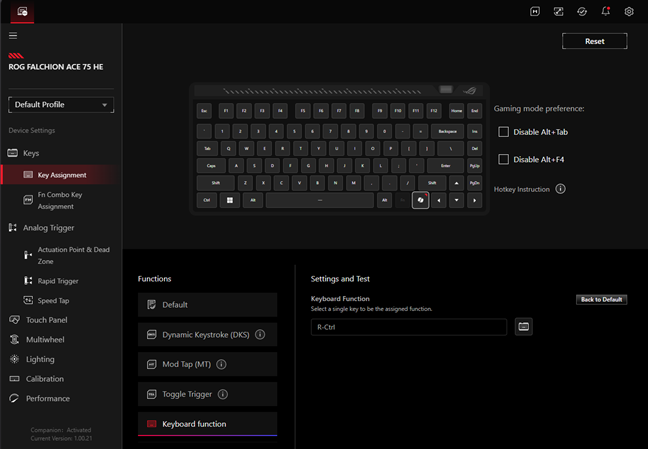
Task: Select the spacebar on keyboard image
Action: click(x=320, y=200)
